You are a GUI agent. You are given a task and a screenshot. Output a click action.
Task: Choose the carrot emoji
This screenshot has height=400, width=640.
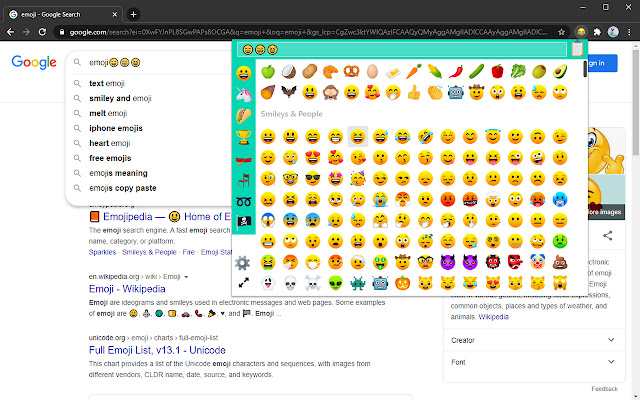414,72
